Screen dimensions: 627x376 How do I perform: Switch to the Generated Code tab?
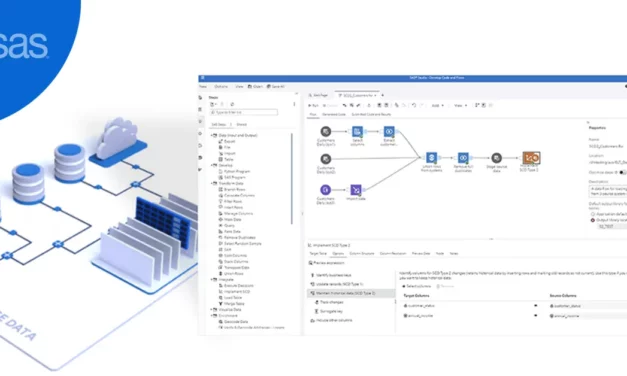coord(334,114)
